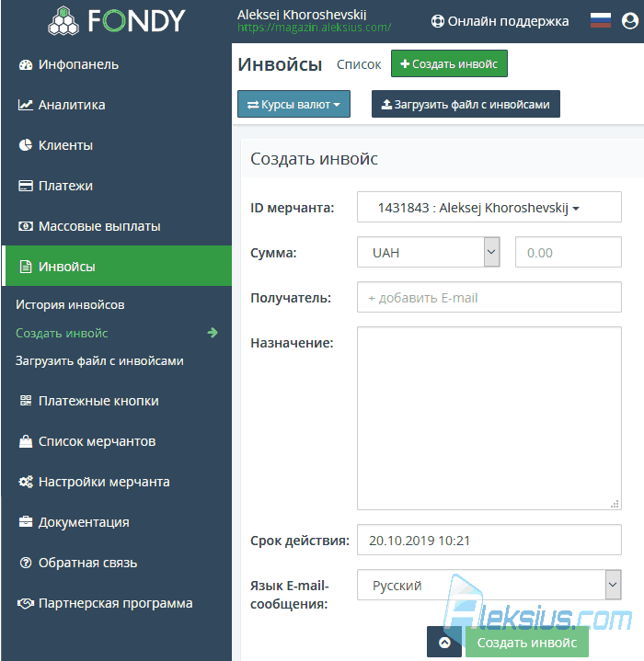The height and width of the screenshot is (661, 644).
Task: Click the Настройки мерчанта gears icon
Action: tap(26, 482)
